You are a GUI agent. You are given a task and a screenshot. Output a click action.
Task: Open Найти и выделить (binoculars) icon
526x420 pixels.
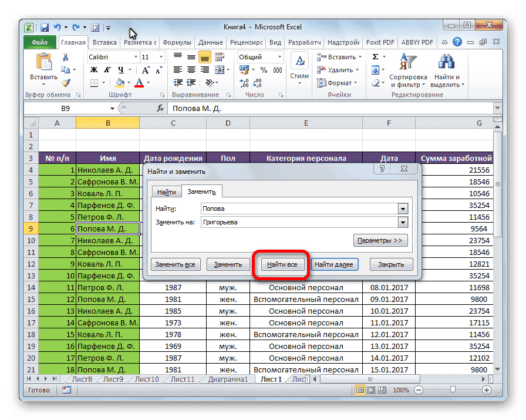[446, 62]
